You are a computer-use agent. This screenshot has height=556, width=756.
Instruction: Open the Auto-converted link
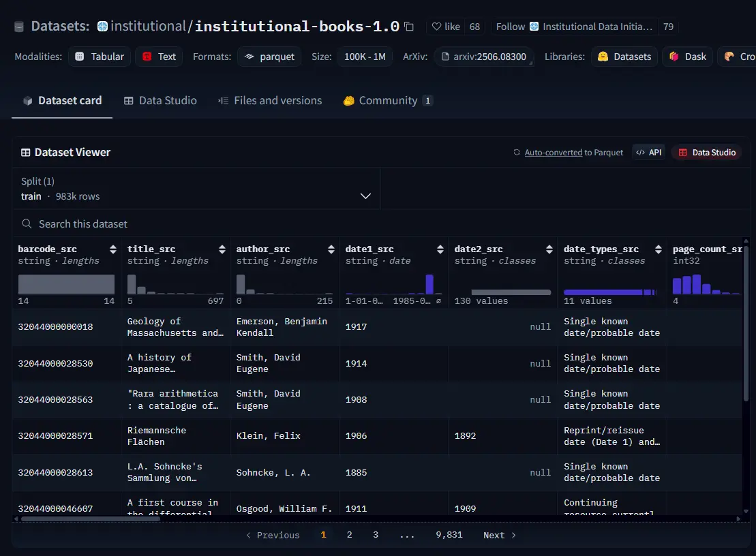point(553,153)
